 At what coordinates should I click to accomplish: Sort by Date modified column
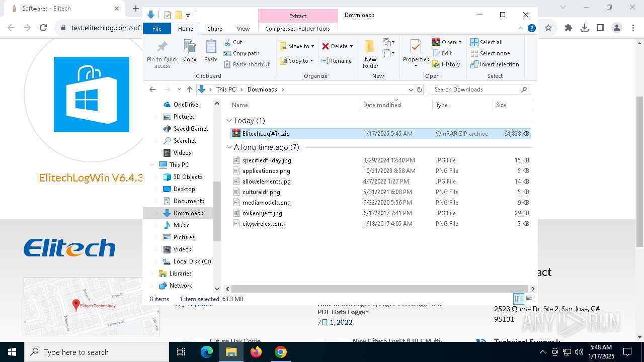pos(396,105)
